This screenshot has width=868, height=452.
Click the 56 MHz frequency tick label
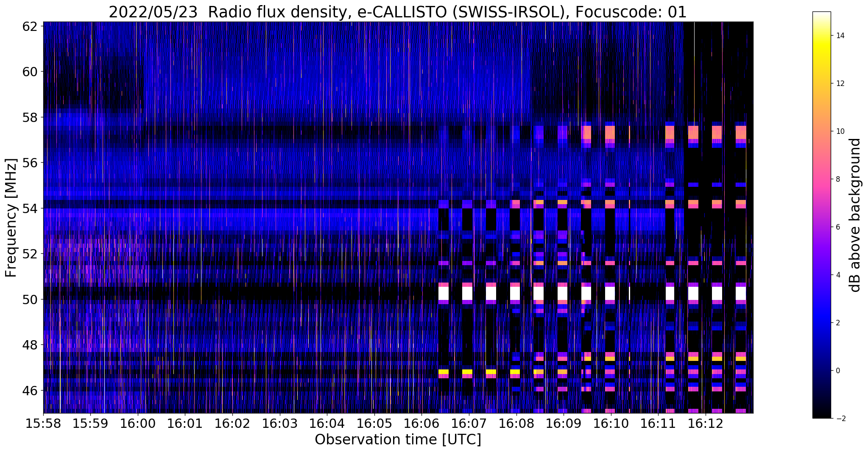pos(30,163)
